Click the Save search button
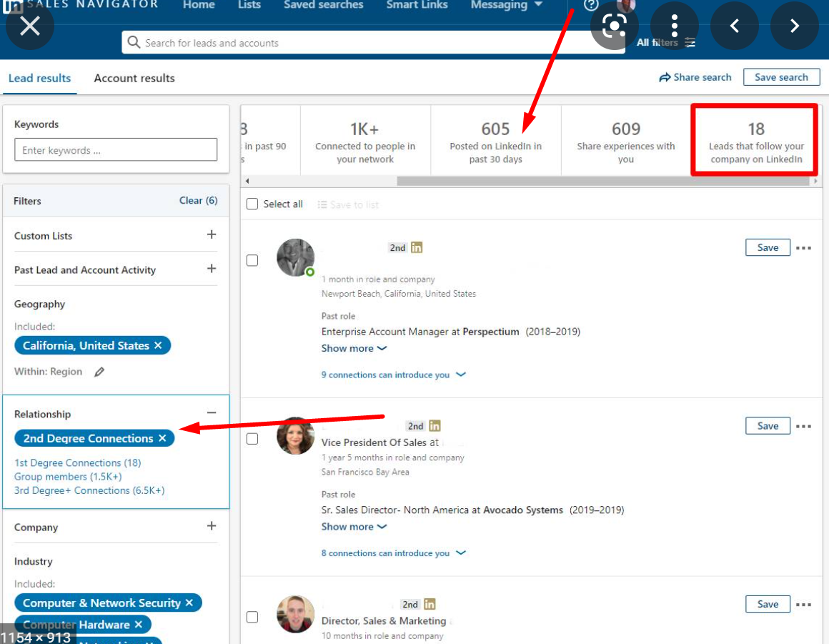Image resolution: width=829 pixels, height=644 pixels. pos(781,76)
